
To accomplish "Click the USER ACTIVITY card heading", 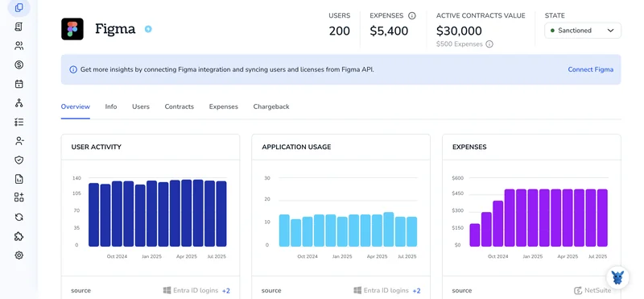I will 96,147.
